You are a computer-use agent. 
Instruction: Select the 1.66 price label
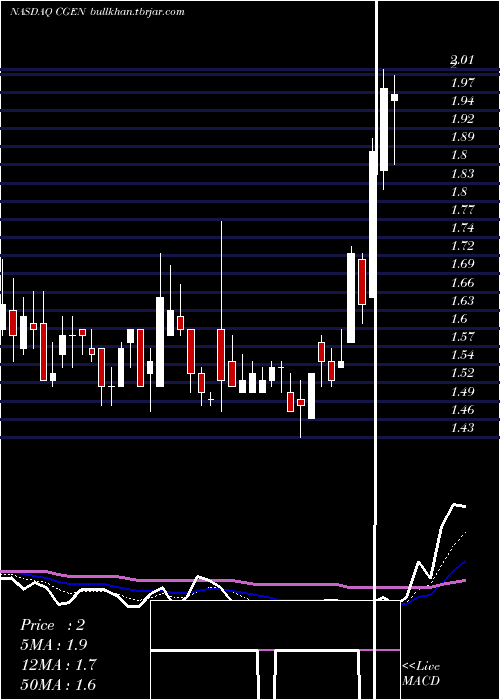(462, 283)
